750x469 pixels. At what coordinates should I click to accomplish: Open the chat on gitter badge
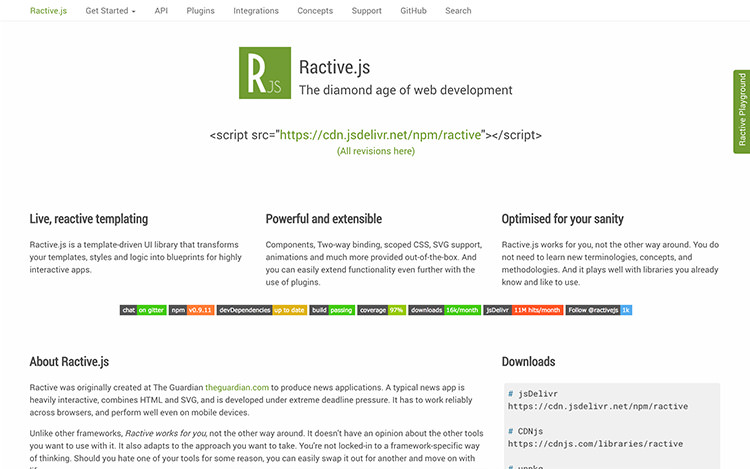point(143,310)
